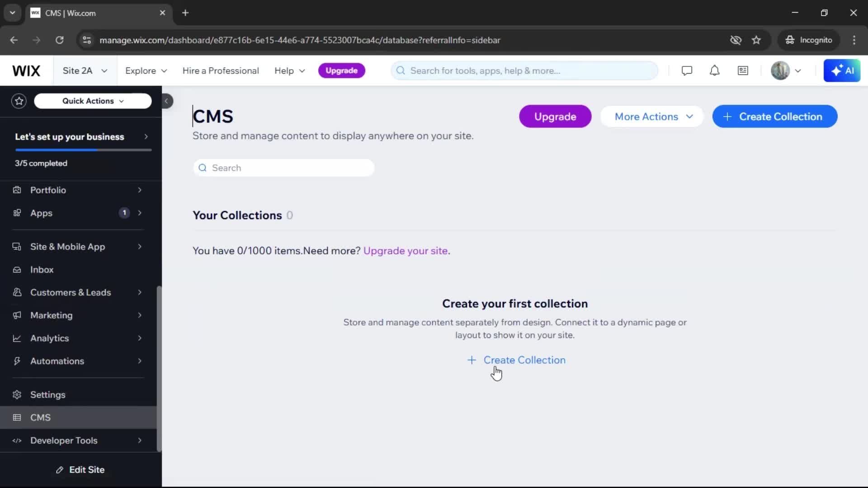
Task: Open the notifications bell icon
Action: pyautogui.click(x=714, y=70)
